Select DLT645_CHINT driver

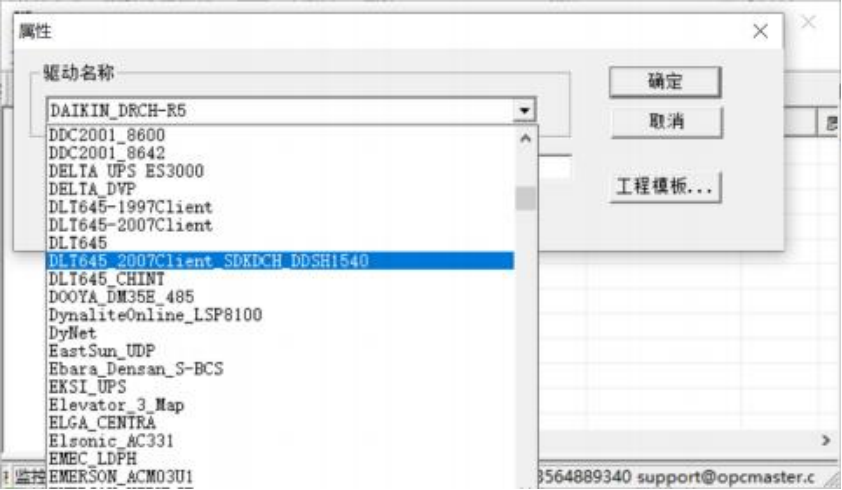(x=280, y=279)
